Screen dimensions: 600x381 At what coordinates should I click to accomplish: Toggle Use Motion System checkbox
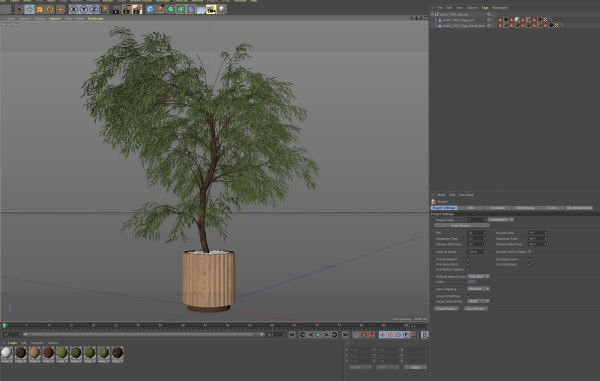tap(469, 269)
